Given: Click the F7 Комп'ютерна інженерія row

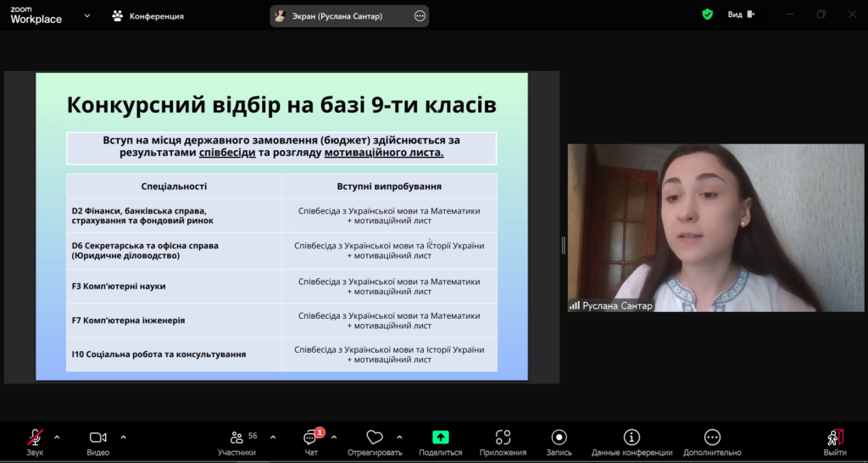Looking at the screenshot, I should pos(281,321).
